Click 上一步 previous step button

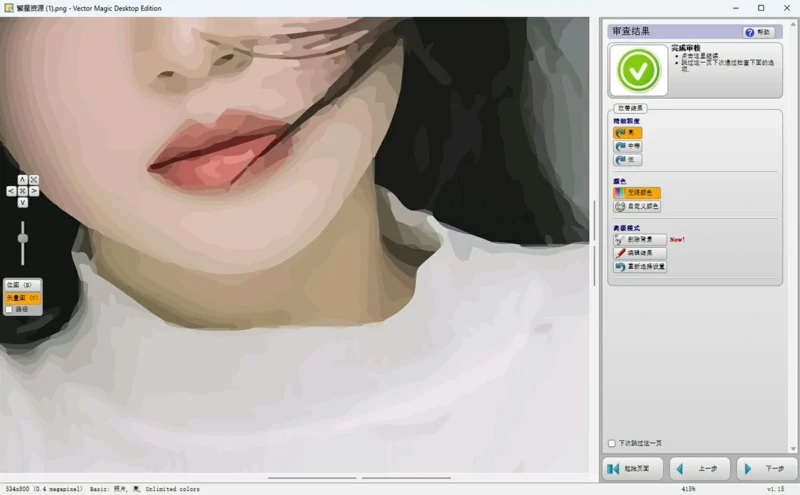pyautogui.click(x=699, y=468)
